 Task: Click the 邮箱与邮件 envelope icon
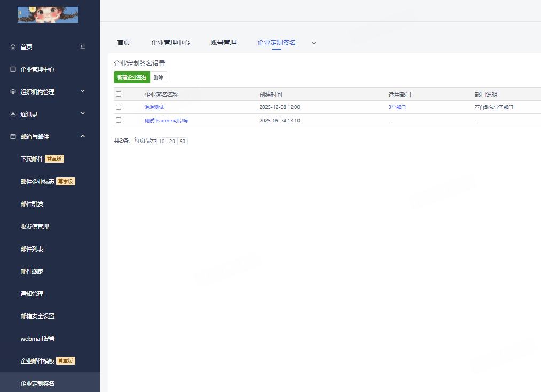[x=13, y=136]
